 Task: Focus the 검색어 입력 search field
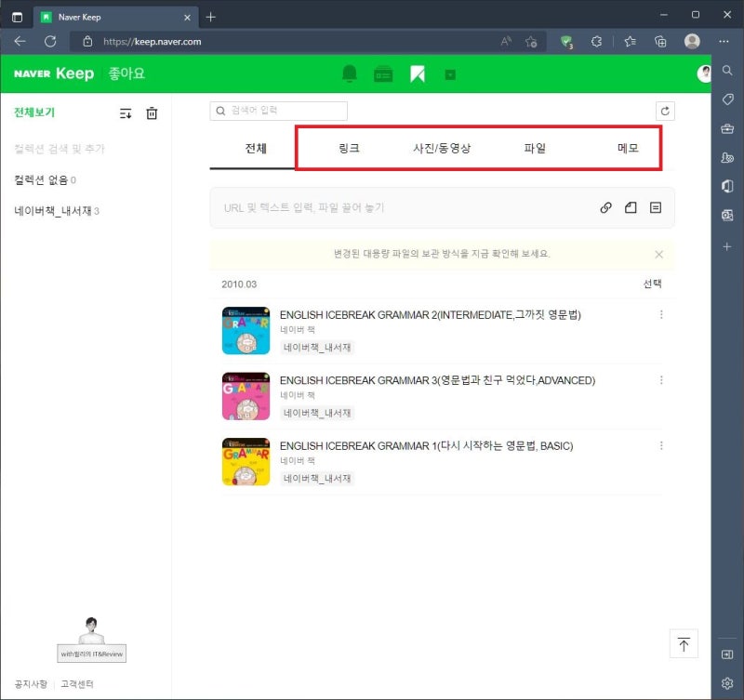point(278,111)
